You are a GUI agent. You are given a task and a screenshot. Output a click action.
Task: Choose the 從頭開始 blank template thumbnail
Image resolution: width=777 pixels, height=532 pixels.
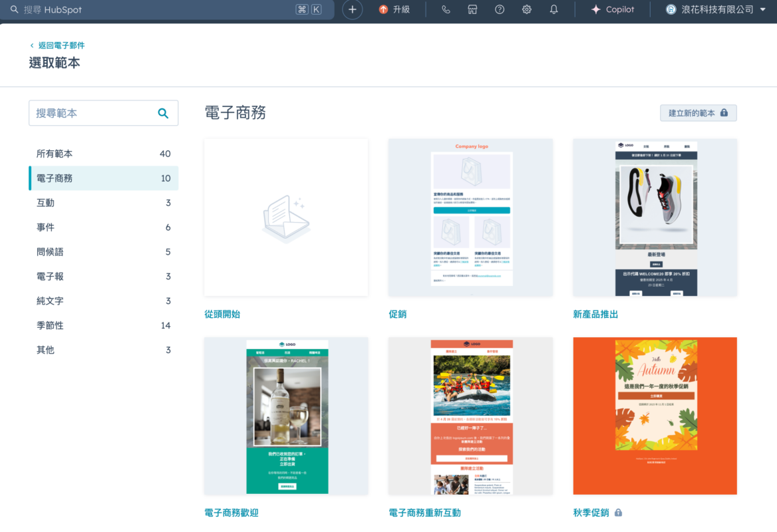(x=286, y=217)
